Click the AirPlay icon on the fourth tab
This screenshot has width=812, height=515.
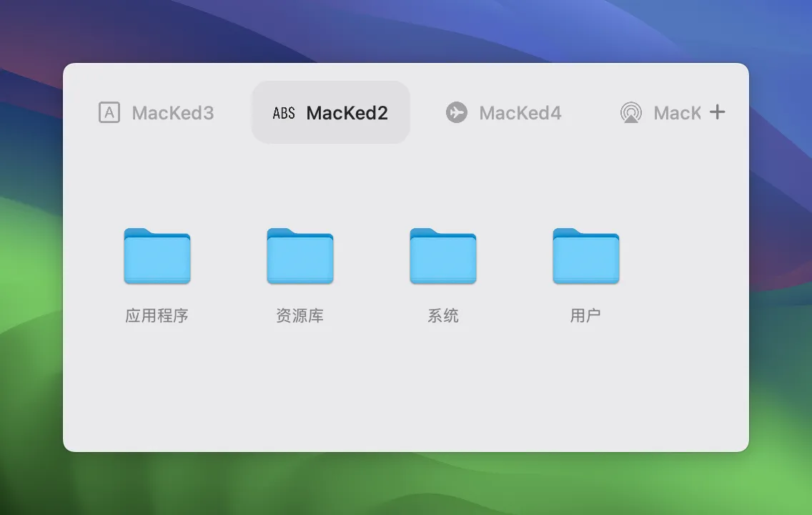click(x=630, y=112)
